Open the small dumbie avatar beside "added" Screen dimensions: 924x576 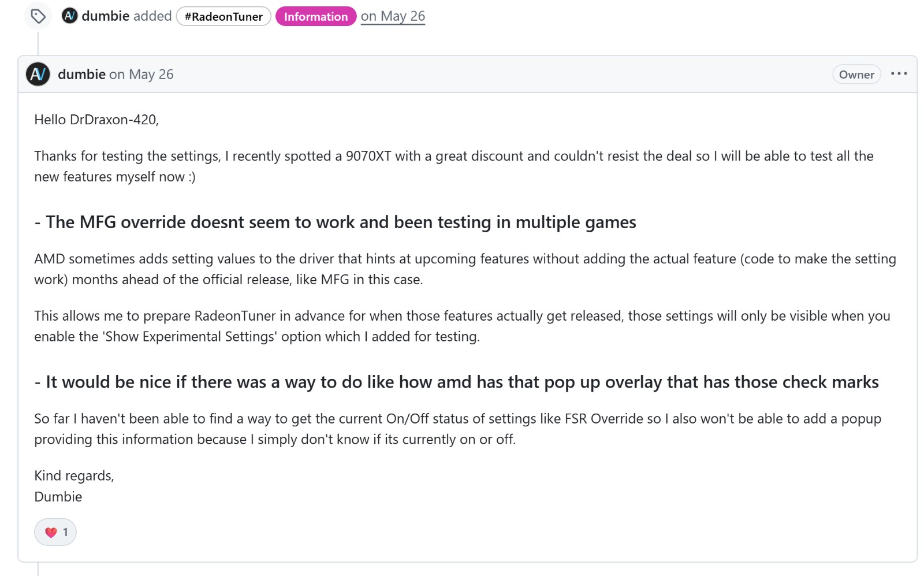click(x=69, y=16)
